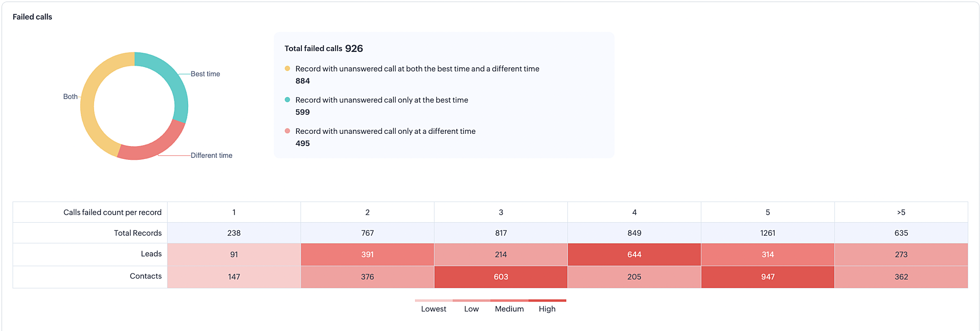Select the High heatmap legend swatch
Viewport: 980px width, 331px height.
pos(547,301)
